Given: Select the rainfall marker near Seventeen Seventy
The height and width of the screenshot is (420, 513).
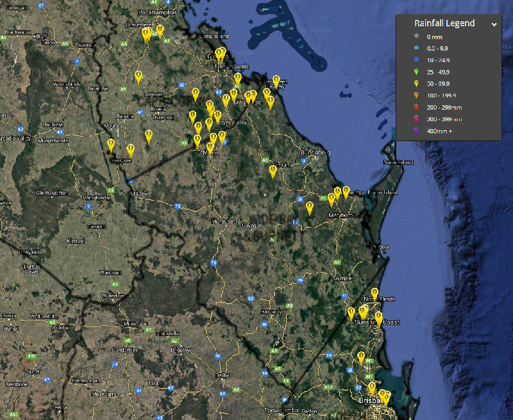Looking at the screenshot, I should pyautogui.click(x=276, y=81).
